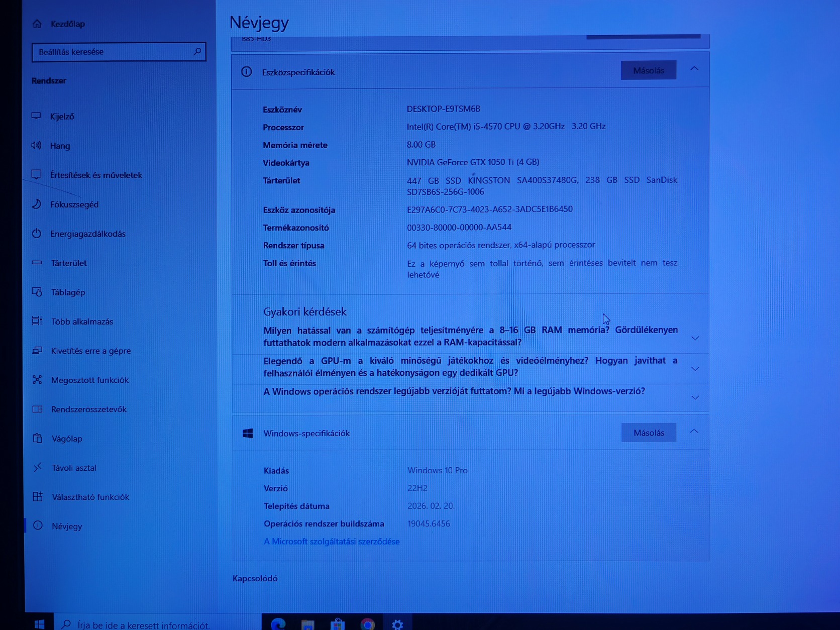Expand the GPU játékokhoz FAQ question
The width and height of the screenshot is (840, 630).
[695, 369]
